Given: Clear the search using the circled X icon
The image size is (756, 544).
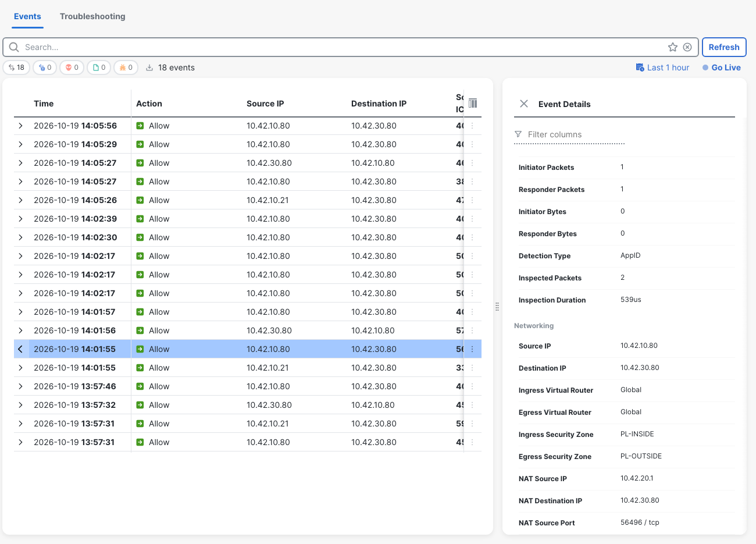Looking at the screenshot, I should 687,47.
